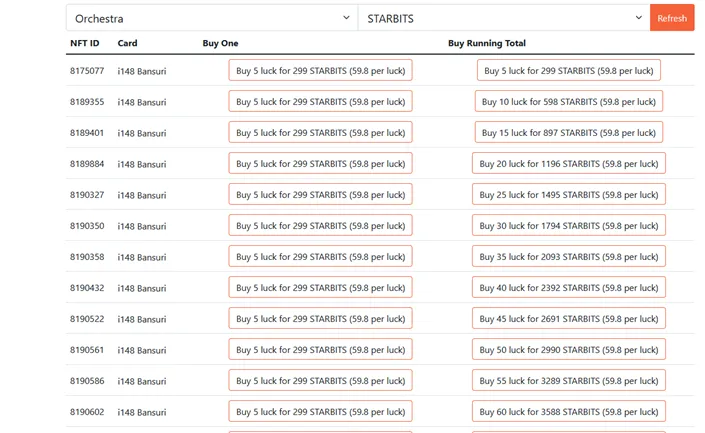Open the STARBITS currency dropdown
This screenshot has height=433, width=705.
504,18
